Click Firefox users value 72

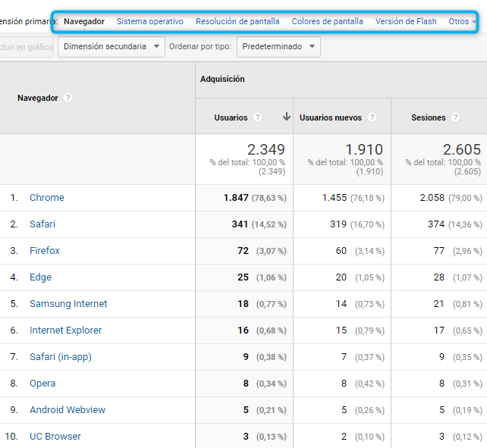(243, 251)
